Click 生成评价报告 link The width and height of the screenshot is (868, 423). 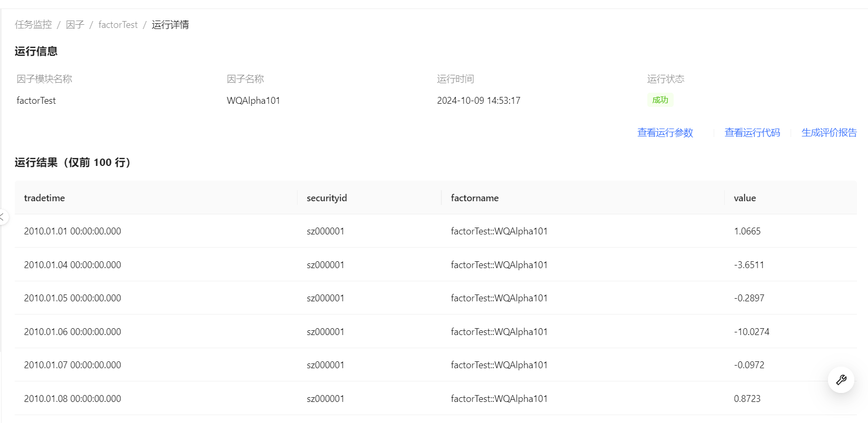(x=828, y=133)
